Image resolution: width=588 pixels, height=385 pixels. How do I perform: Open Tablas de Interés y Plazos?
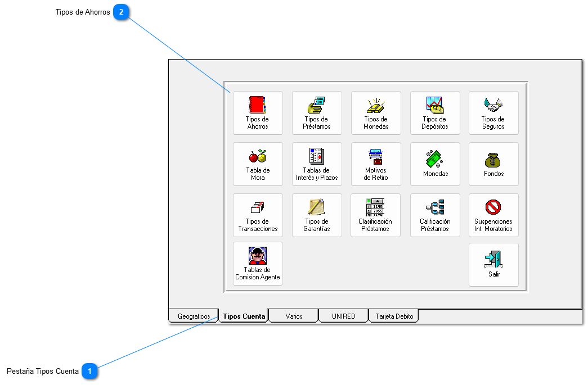(x=317, y=164)
